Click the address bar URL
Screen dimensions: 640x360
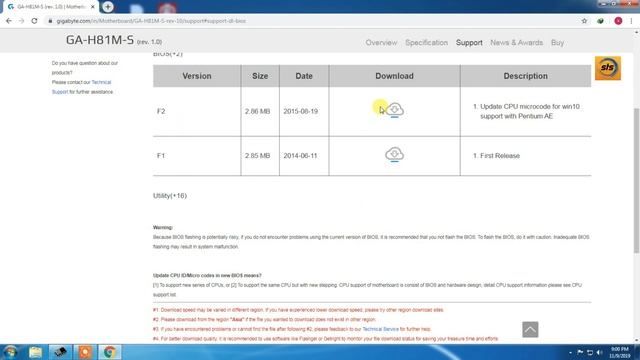click(x=151, y=21)
